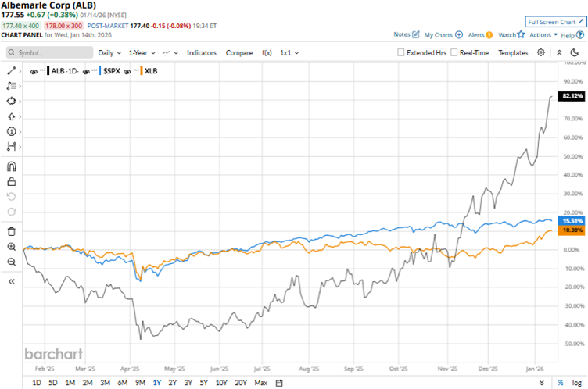Click the blue $SPX color bar
Viewport: 588px width, 389px height.
(x=100, y=71)
